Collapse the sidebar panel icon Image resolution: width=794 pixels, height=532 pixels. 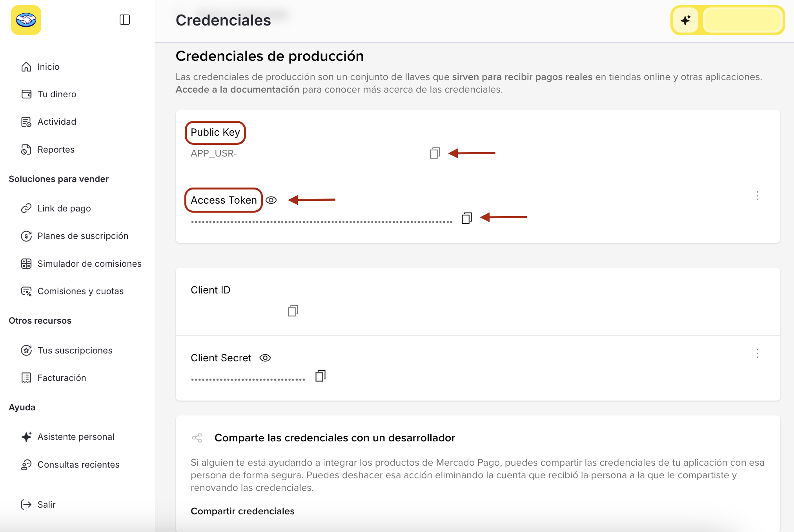pos(125,20)
